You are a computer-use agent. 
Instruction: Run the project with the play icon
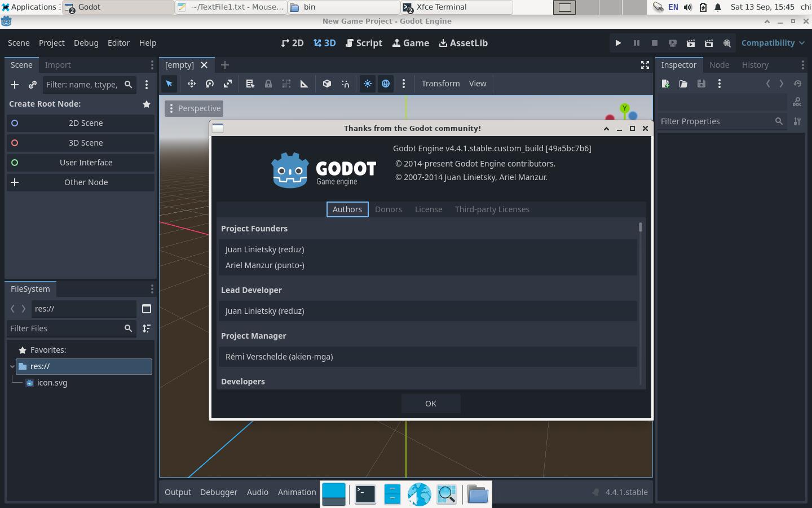(x=618, y=43)
